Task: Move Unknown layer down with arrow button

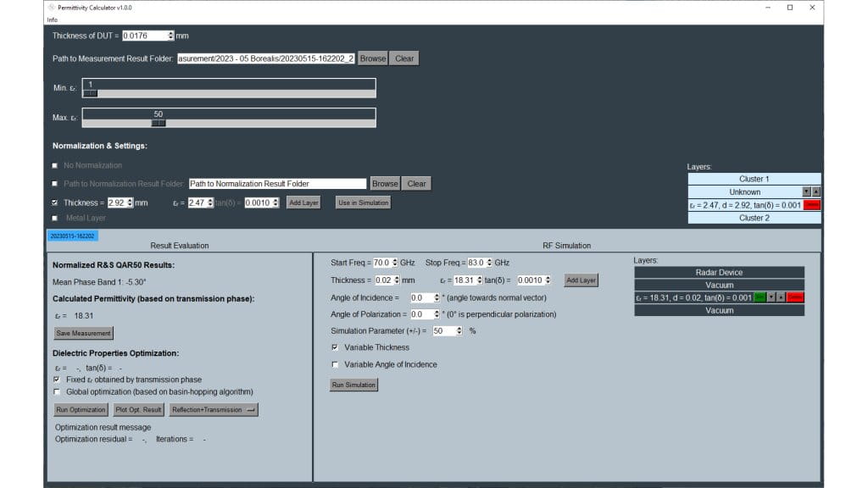Action: [806, 192]
